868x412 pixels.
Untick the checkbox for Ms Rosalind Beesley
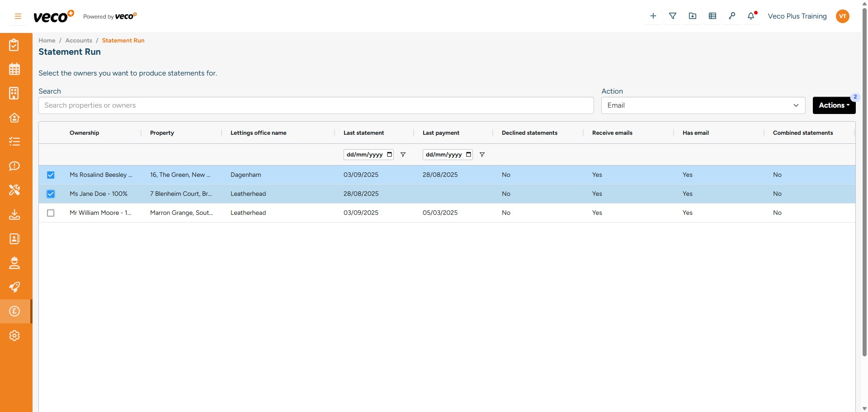click(50, 175)
